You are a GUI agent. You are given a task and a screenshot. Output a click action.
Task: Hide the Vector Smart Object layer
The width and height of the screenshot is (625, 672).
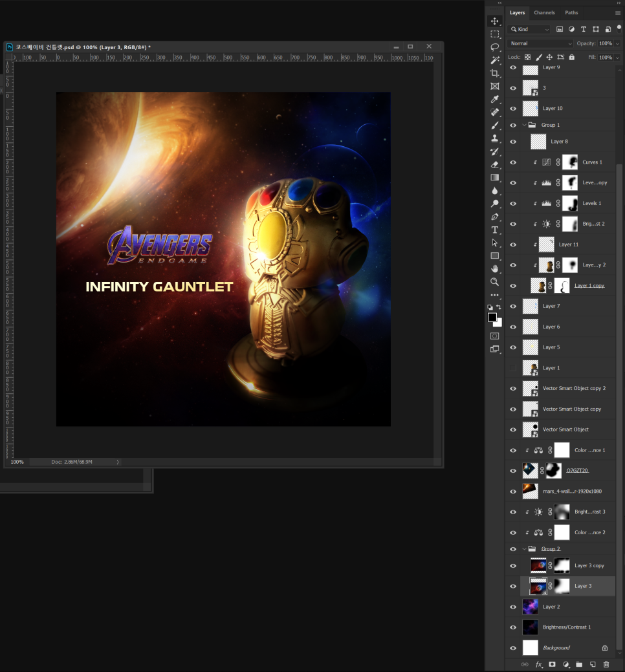point(513,429)
